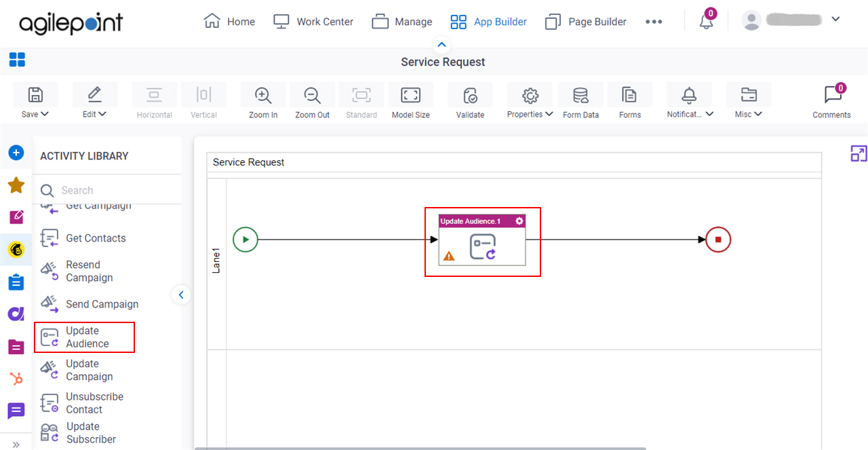Viewport: 868px width, 450px height.
Task: Select the Update Audience.1 activity title
Action: 471,221
